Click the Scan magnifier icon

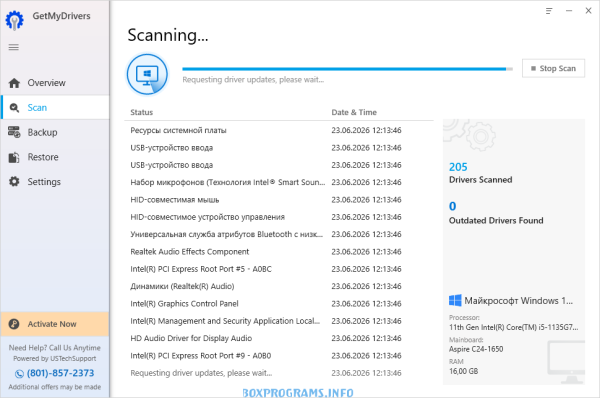14,108
